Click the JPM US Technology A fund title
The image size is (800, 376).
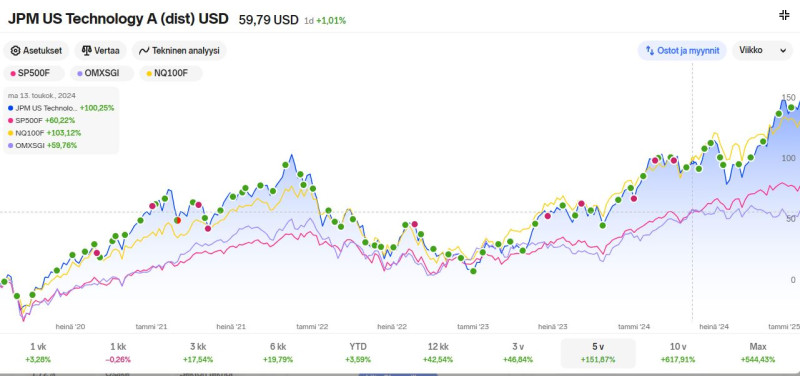pos(118,19)
